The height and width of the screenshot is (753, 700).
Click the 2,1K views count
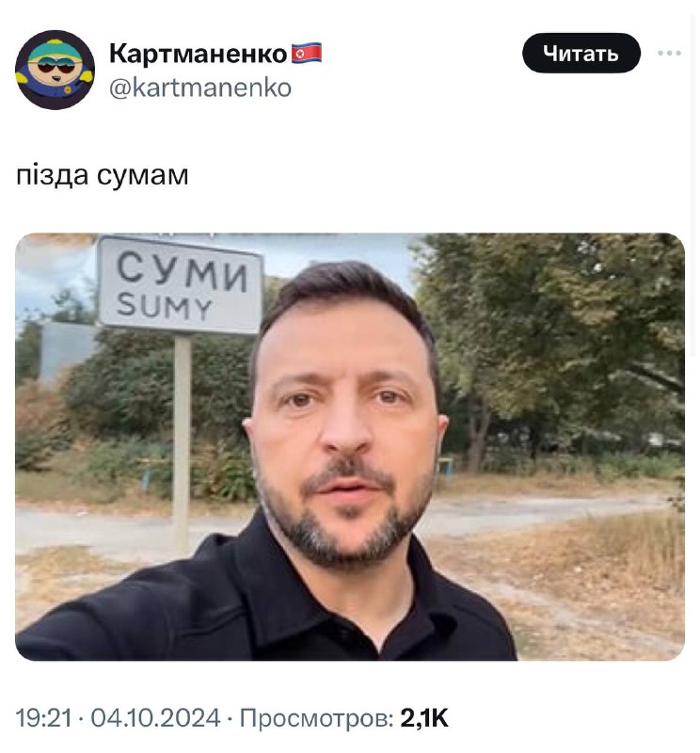(424, 718)
